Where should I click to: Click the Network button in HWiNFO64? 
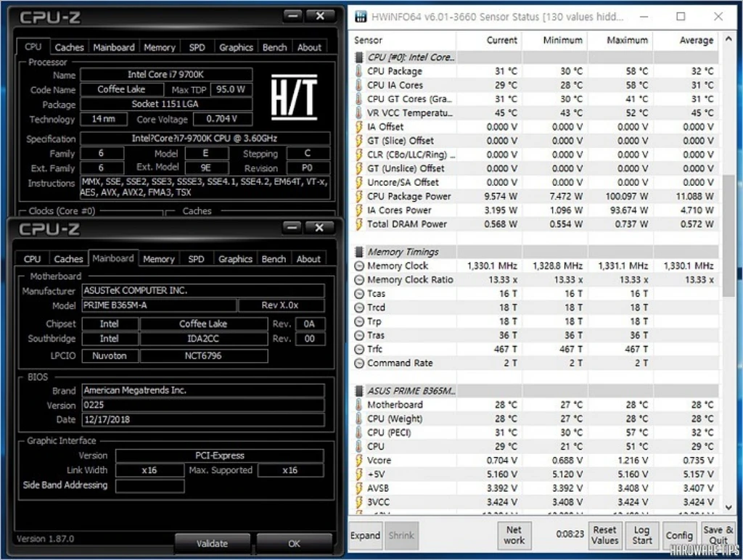pos(514,535)
